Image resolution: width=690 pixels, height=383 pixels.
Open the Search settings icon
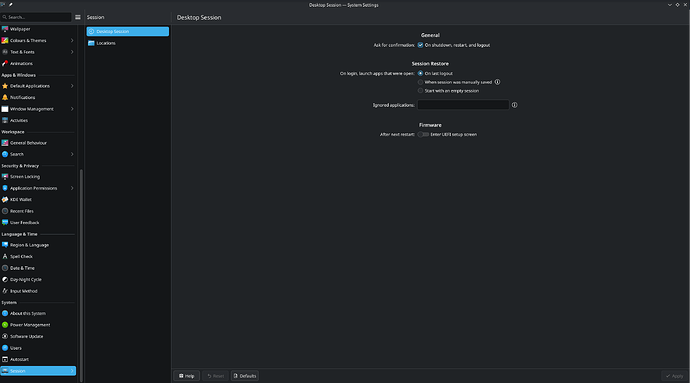coord(5,154)
